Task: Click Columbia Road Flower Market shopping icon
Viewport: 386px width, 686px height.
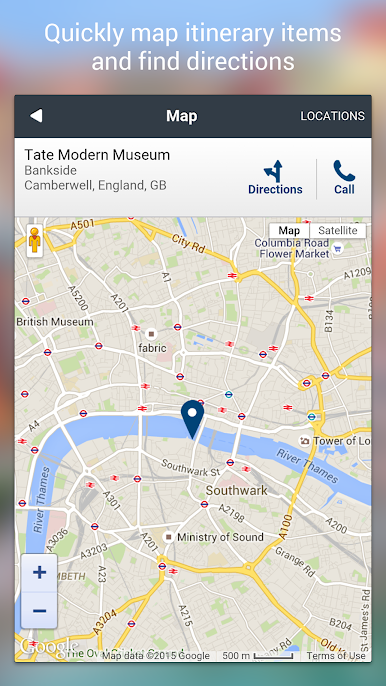Action: tap(337, 249)
